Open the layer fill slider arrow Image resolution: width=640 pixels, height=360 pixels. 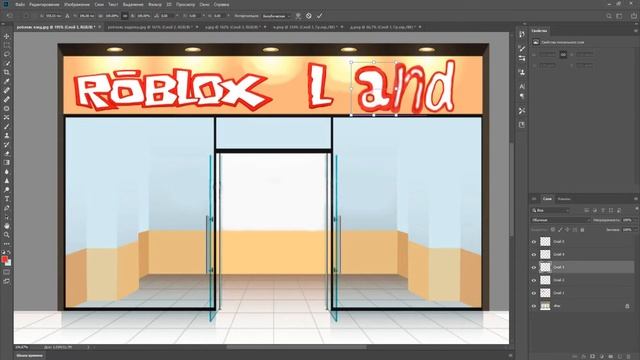coord(635,230)
